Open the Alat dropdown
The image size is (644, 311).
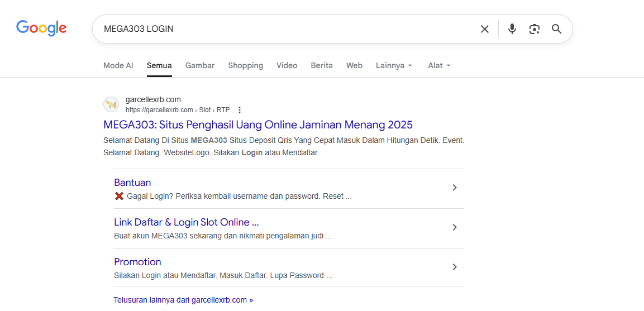[440, 65]
